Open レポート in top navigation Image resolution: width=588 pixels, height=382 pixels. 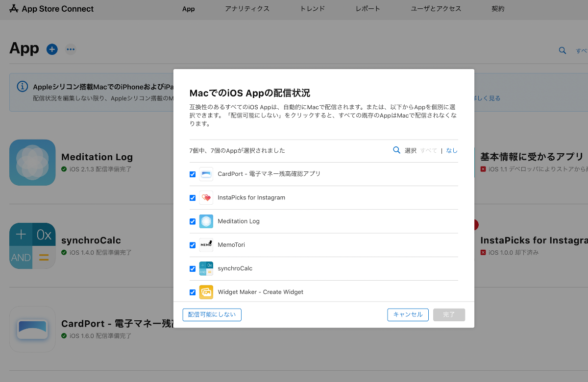coord(368,9)
